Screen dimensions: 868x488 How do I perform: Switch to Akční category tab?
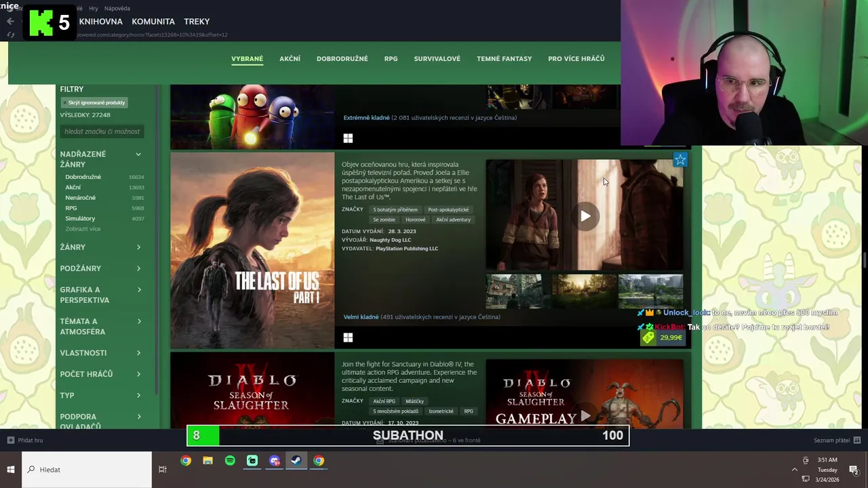tap(290, 59)
